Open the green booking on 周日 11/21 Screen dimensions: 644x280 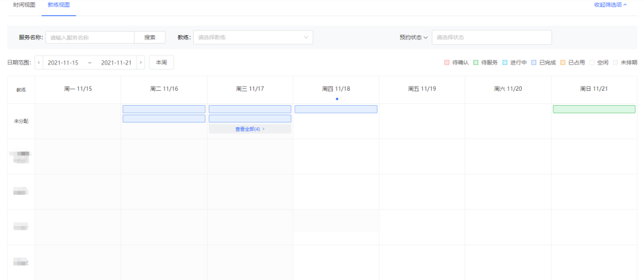pyautogui.click(x=594, y=109)
